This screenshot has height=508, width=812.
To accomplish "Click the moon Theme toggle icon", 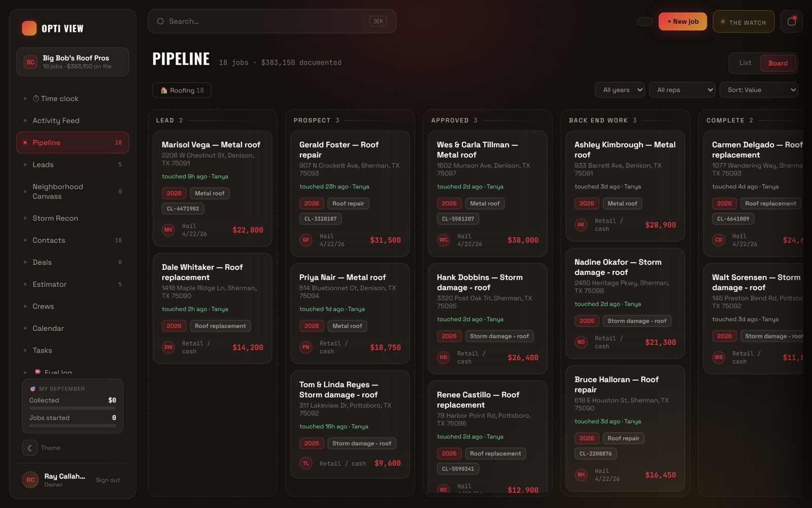I will [x=30, y=448].
